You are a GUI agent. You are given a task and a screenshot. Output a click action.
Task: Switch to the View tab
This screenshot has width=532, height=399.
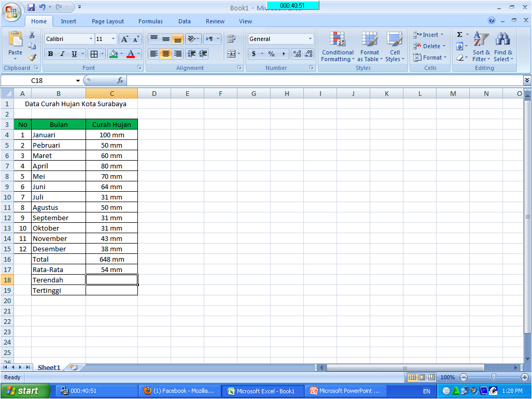click(245, 21)
